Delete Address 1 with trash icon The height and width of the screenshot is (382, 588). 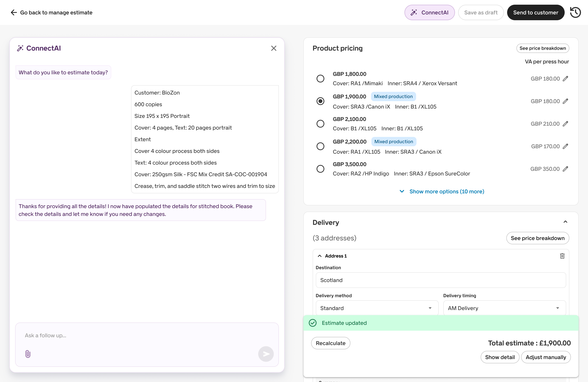point(562,256)
